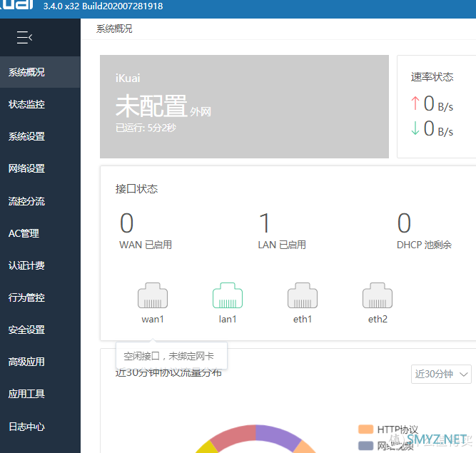Viewport: 476px width, 453px height.
Task: Click the 接口状态 heading
Action: point(136,189)
